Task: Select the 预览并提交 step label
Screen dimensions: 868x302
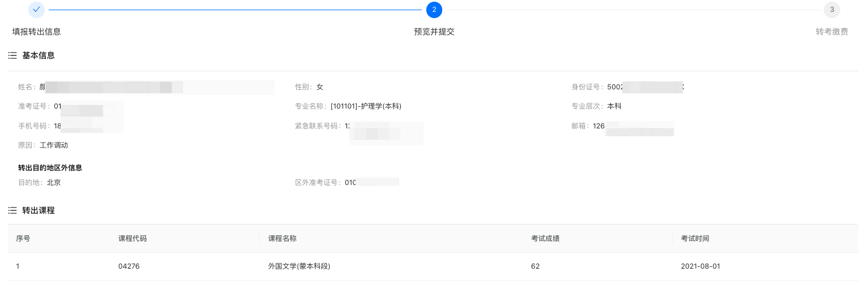Action: pyautogui.click(x=434, y=32)
